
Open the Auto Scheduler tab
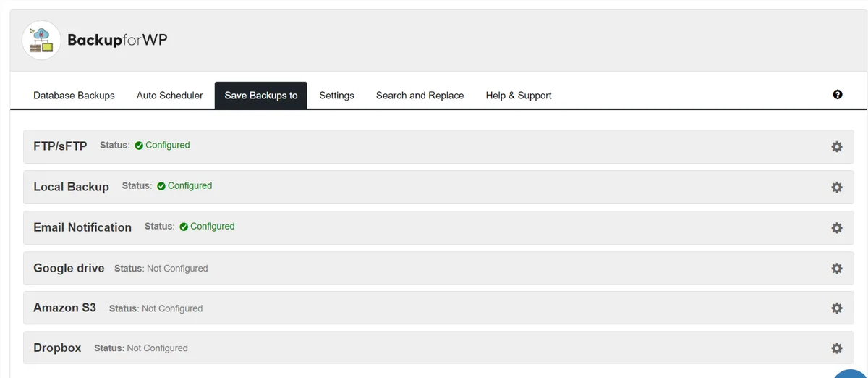point(170,96)
